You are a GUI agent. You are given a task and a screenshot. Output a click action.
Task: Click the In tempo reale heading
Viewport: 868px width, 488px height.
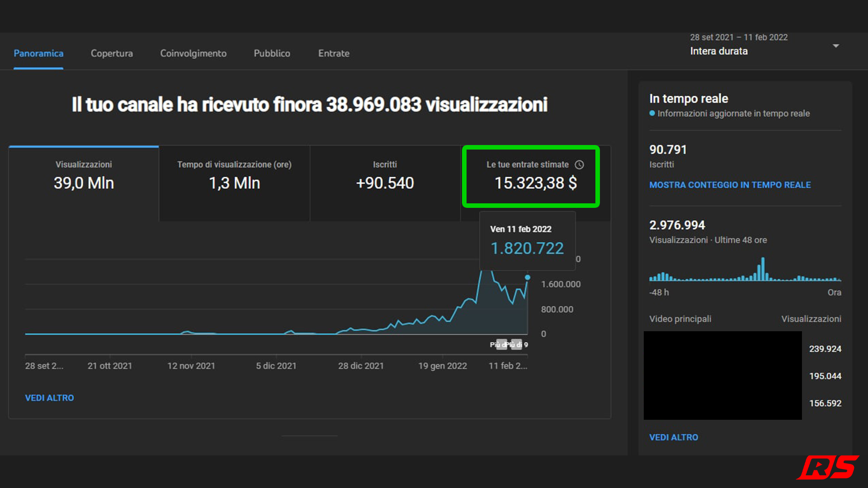pyautogui.click(x=689, y=99)
